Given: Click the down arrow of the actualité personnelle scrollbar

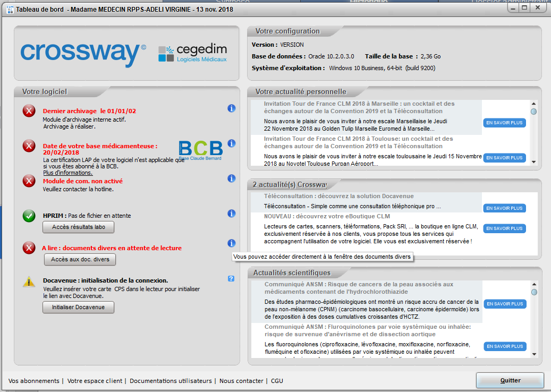Looking at the screenshot, I should [534, 162].
